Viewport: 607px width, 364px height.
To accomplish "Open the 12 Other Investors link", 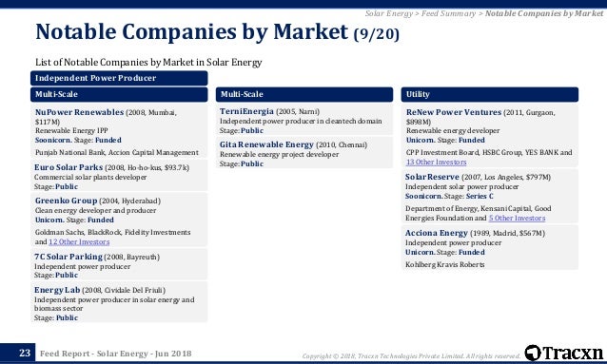I will (79, 242).
